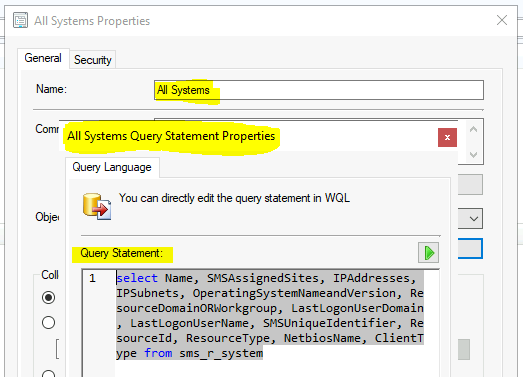Click 'ResourceType' in the query statement
Image resolution: width=523 pixels, height=377 pixels.
[228, 338]
